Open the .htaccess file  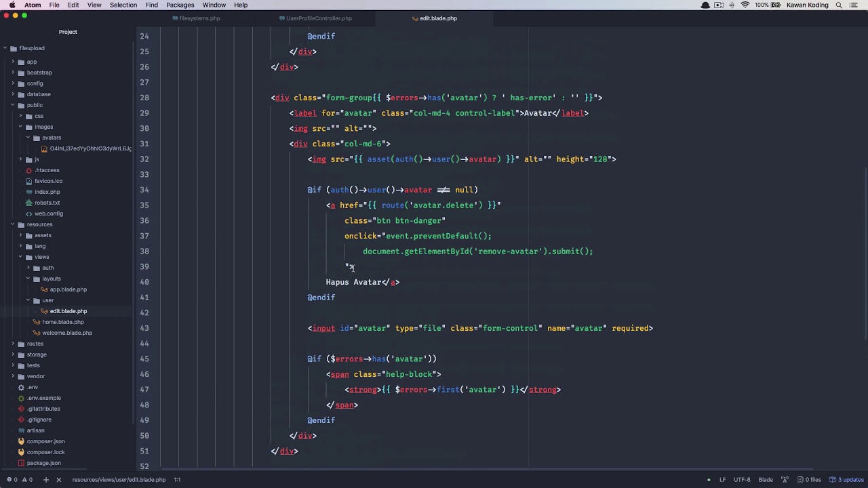[47, 170]
